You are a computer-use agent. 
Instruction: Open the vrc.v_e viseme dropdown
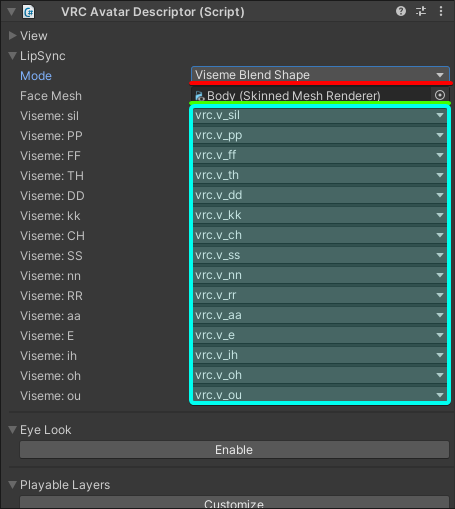(320, 335)
